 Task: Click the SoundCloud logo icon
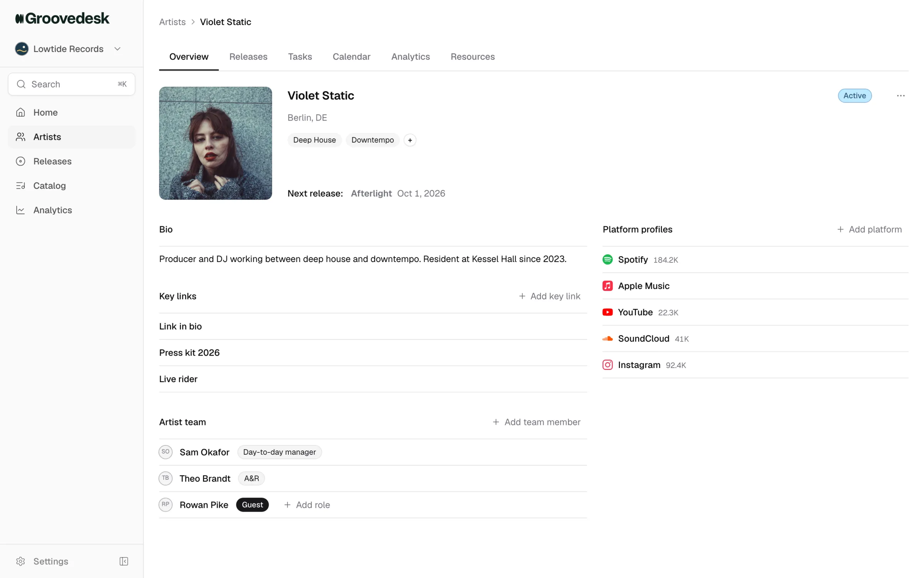pos(608,339)
